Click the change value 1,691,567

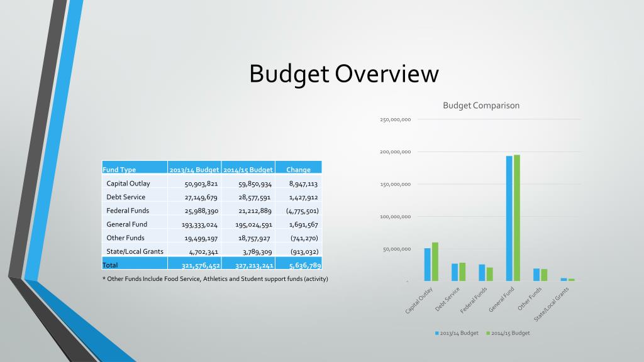pos(304,225)
